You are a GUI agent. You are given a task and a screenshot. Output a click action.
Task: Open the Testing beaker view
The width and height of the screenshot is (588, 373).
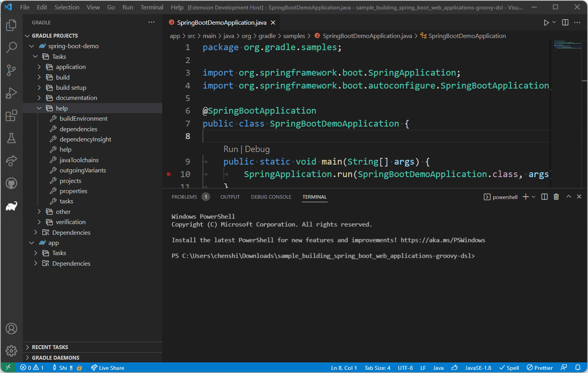click(x=11, y=138)
